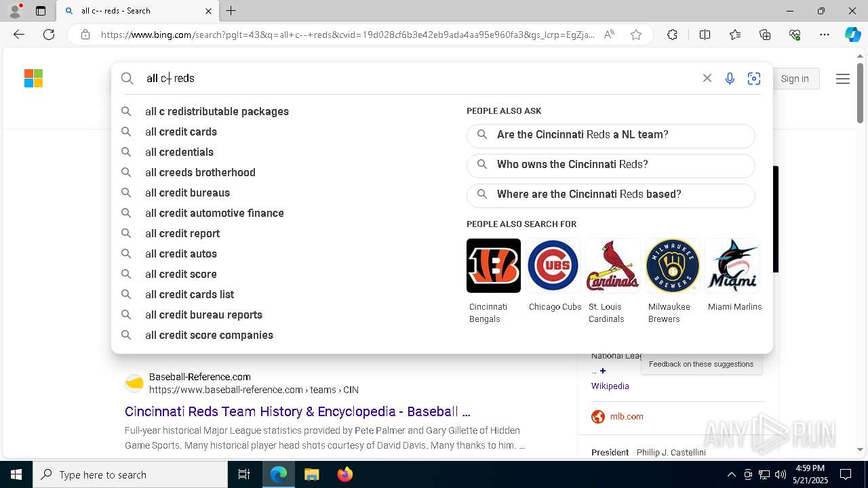Click the address bar URL
This screenshot has width=868, height=488.
click(348, 35)
